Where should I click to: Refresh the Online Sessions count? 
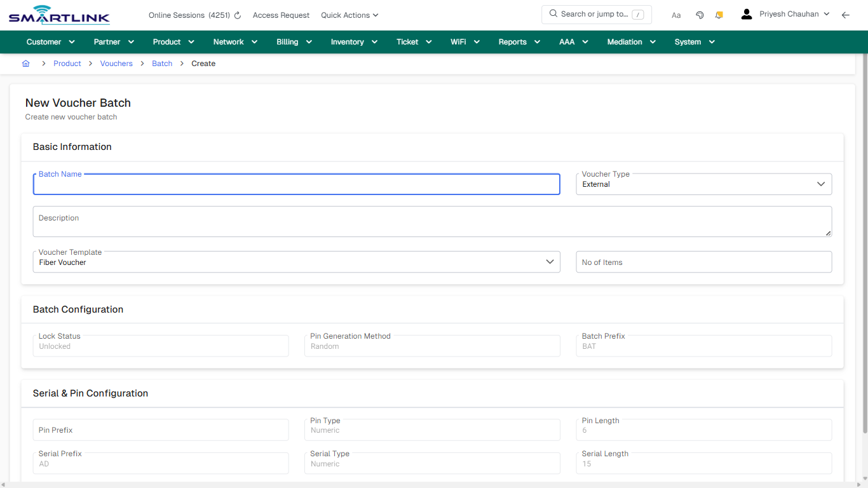click(236, 15)
